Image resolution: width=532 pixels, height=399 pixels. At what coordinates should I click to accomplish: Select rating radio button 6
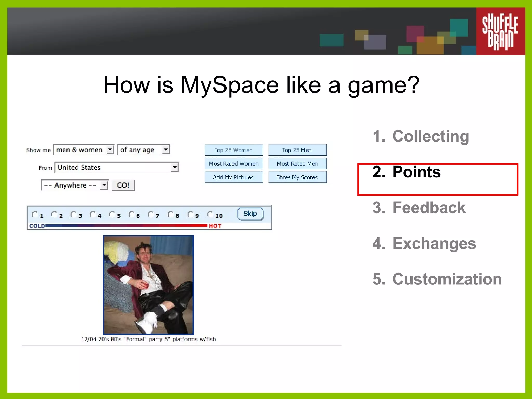tap(132, 214)
